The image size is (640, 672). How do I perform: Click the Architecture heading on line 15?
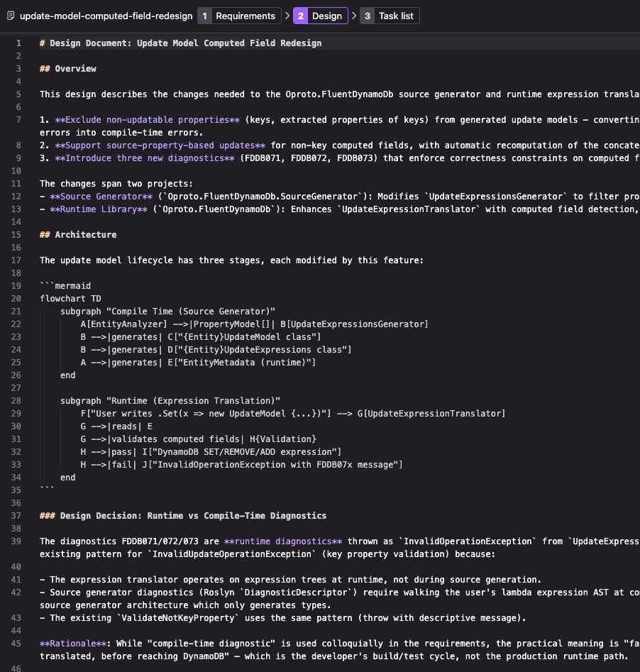coord(78,234)
